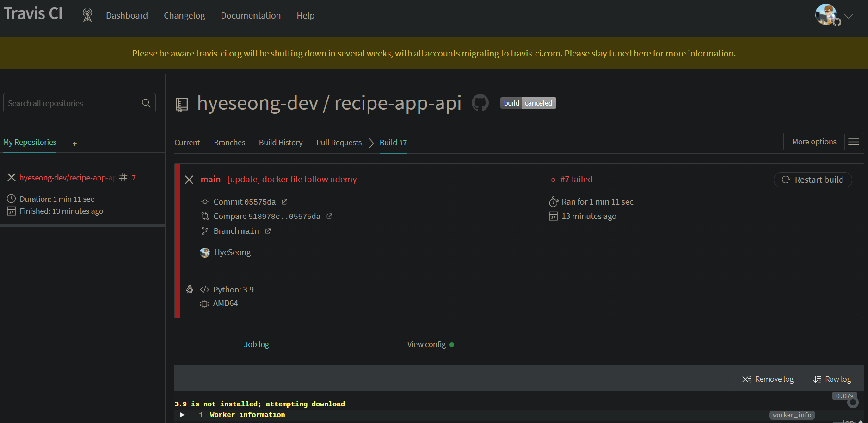
Task: Click the 0.07s timing badge near the log
Action: click(x=844, y=396)
